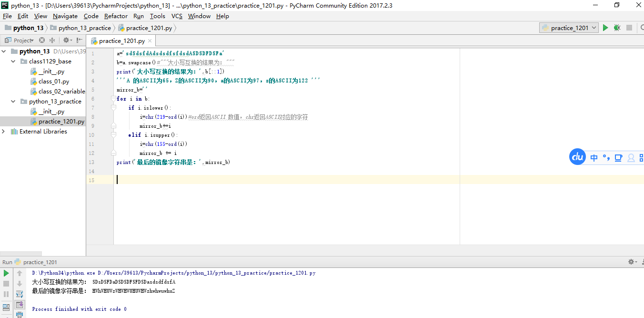Open the Refactor menu
Screen dimensions: 644x318
116,16
